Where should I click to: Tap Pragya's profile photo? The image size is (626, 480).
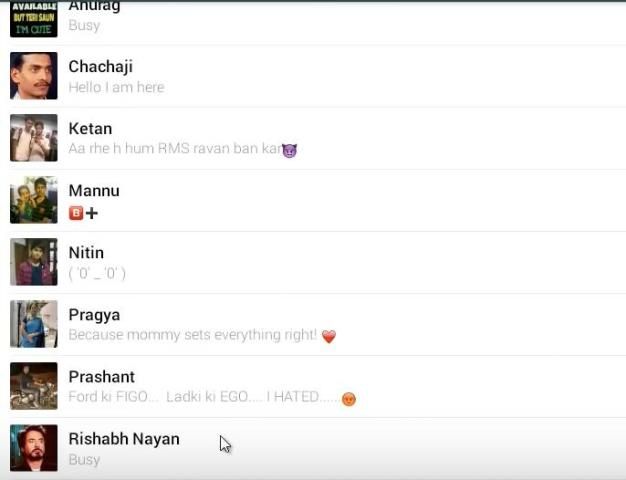click(x=34, y=324)
